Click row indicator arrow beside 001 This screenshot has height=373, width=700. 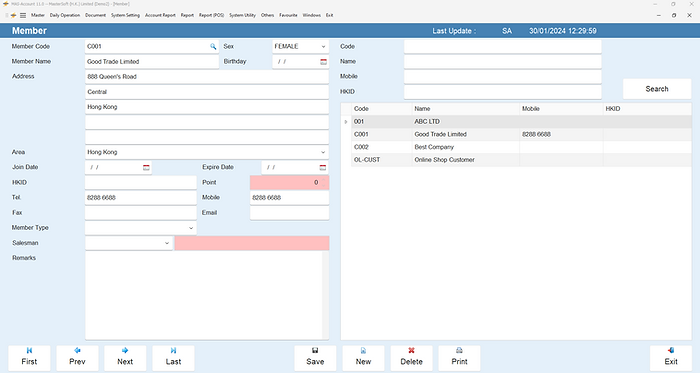pyautogui.click(x=346, y=121)
